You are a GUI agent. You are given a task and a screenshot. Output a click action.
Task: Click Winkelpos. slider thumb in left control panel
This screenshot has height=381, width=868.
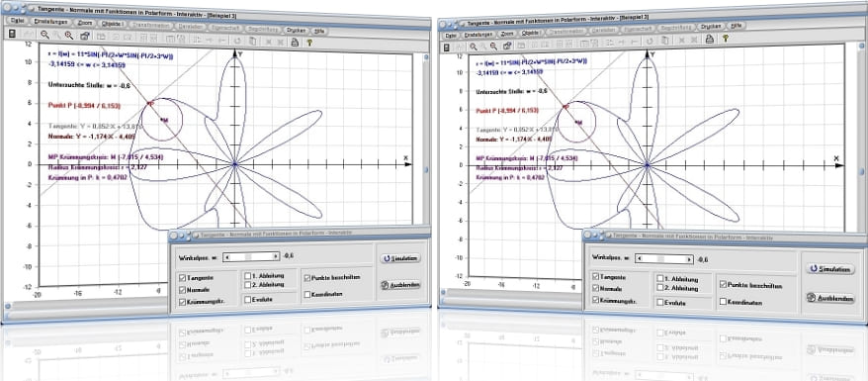click(x=248, y=256)
